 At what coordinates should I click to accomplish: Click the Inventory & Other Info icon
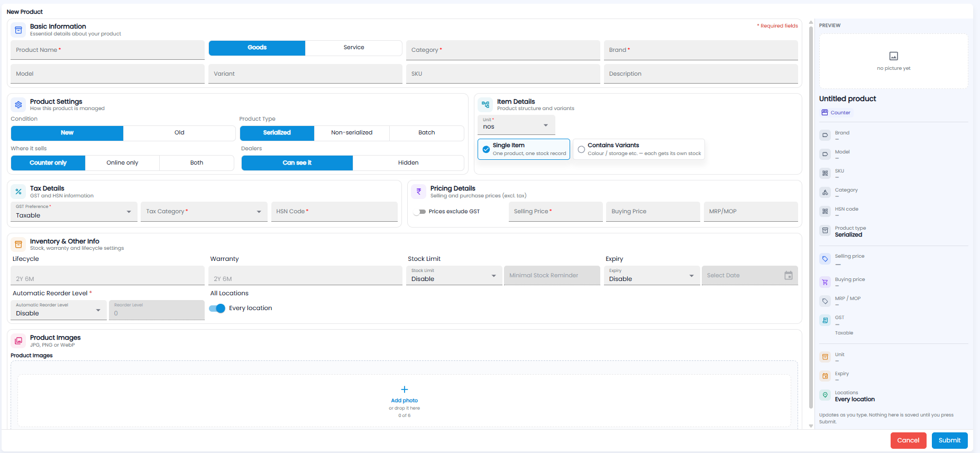pyautogui.click(x=19, y=244)
